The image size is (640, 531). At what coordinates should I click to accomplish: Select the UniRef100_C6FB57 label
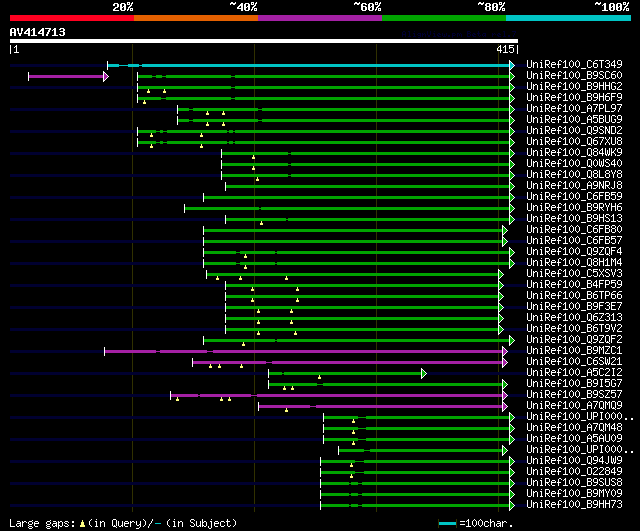point(574,240)
